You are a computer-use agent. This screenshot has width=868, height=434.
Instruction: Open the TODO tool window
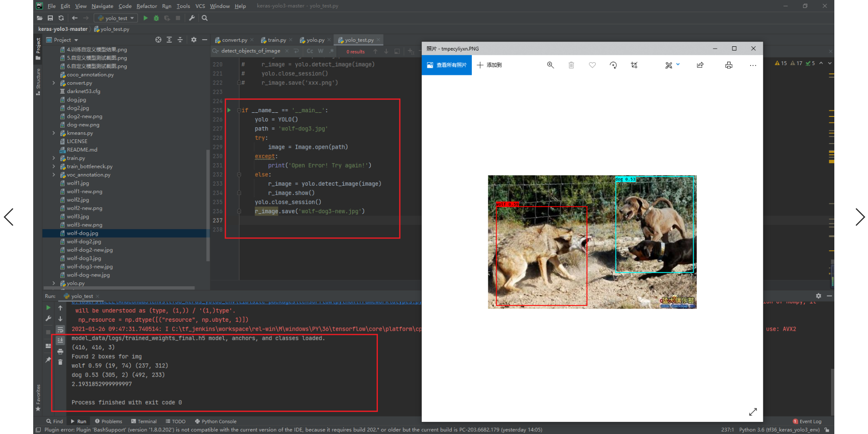[175, 421]
